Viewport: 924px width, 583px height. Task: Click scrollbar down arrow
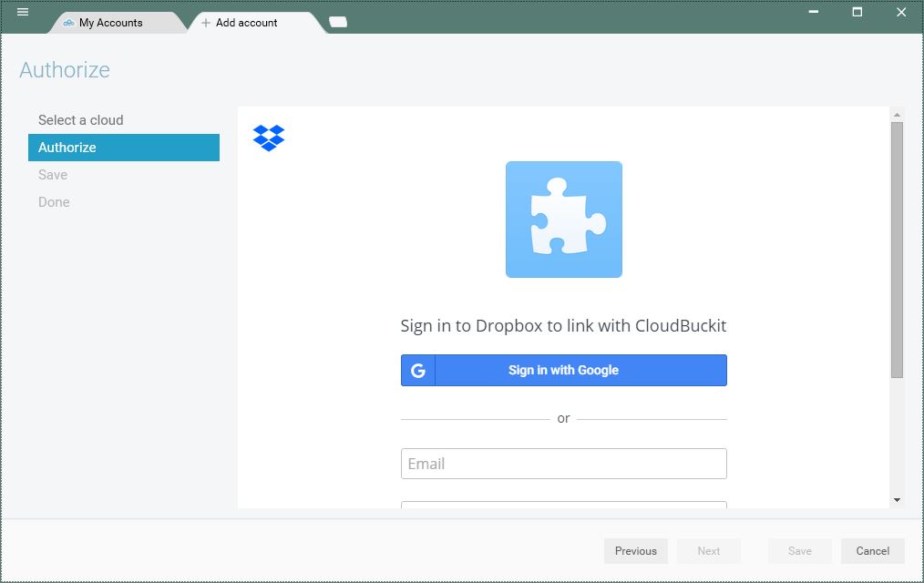[x=897, y=500]
